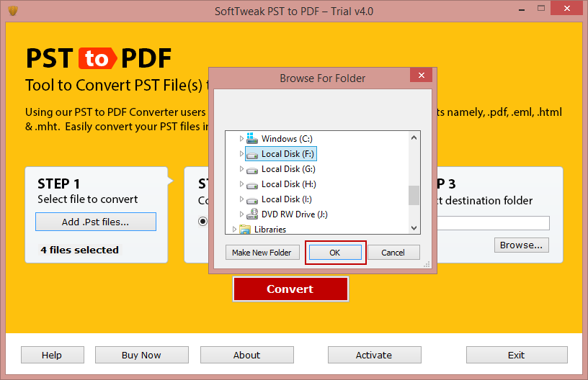The width and height of the screenshot is (588, 380).
Task: Select the radio button in Step 2
Action: click(203, 221)
